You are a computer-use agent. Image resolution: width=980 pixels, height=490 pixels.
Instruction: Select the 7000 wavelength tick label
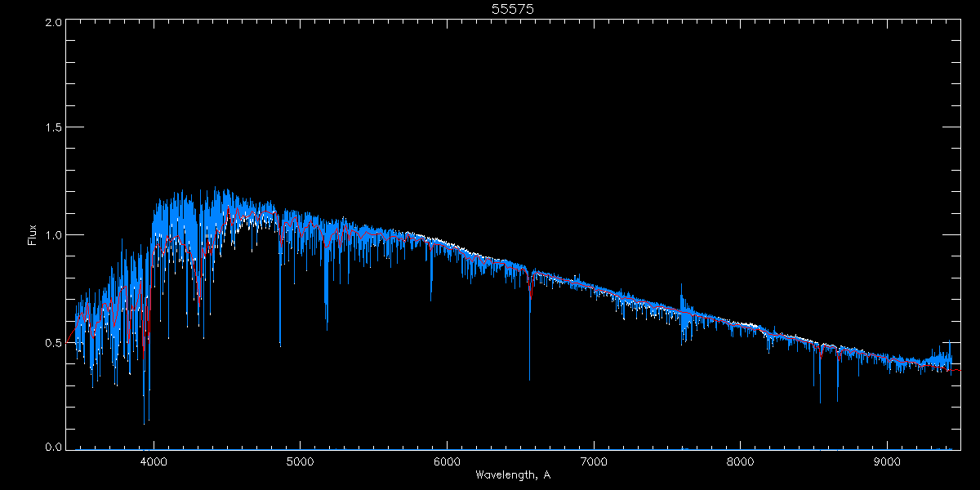(594, 460)
